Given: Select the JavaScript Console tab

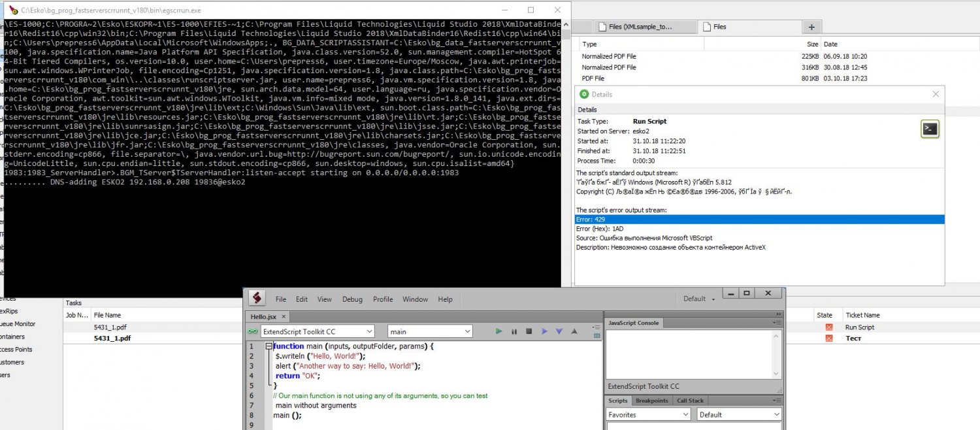Looking at the screenshot, I should [634, 323].
